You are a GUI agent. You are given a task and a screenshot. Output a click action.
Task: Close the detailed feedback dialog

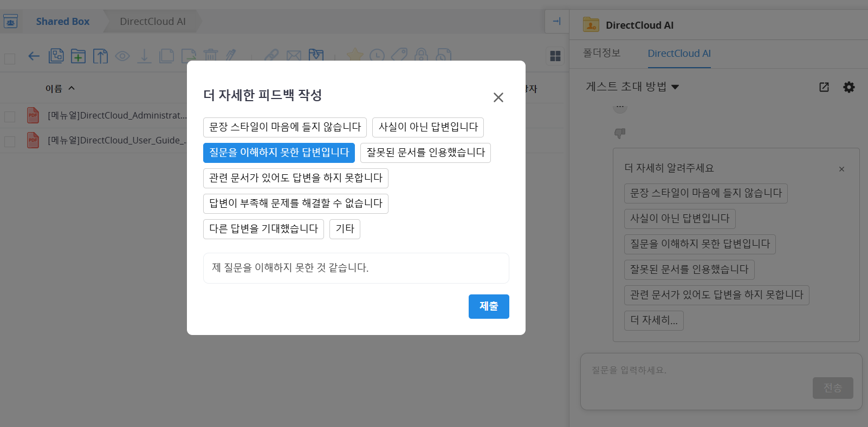point(498,97)
